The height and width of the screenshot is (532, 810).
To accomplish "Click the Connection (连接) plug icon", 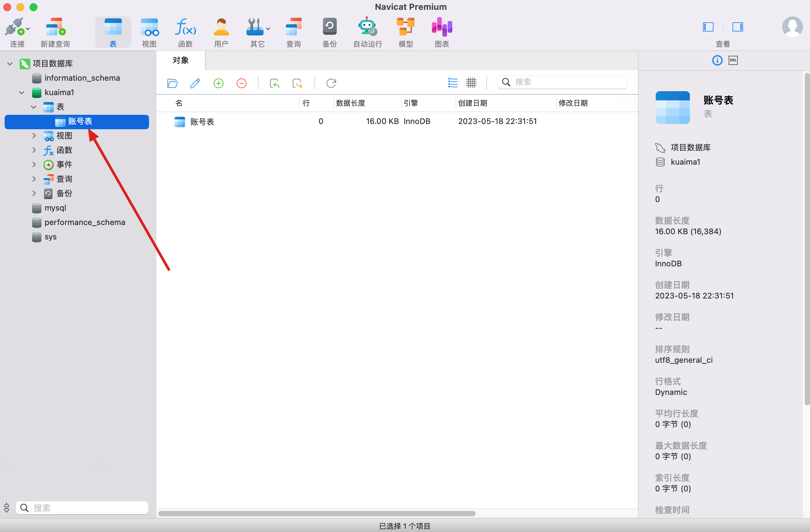I will (14, 27).
